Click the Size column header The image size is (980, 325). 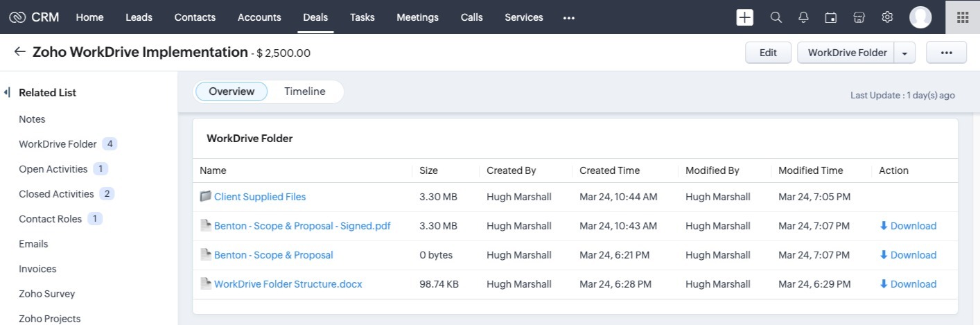[x=428, y=170]
